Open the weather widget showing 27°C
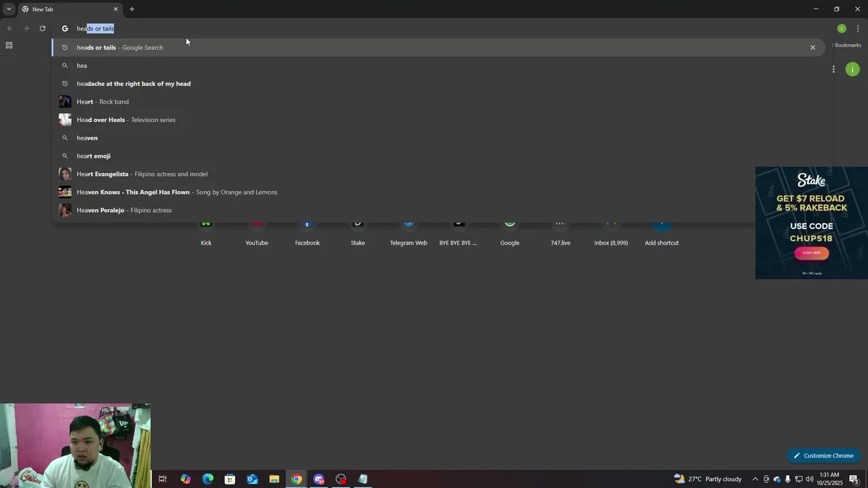The height and width of the screenshot is (488, 868). click(x=707, y=479)
